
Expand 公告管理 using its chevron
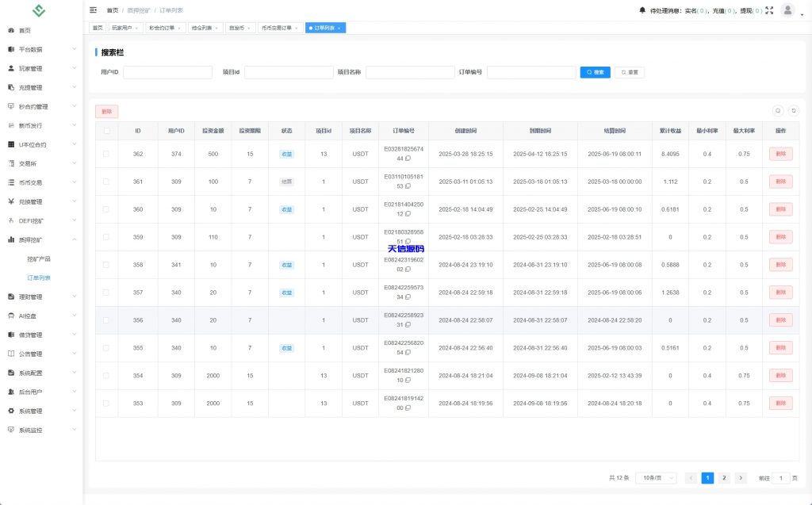pos(74,354)
